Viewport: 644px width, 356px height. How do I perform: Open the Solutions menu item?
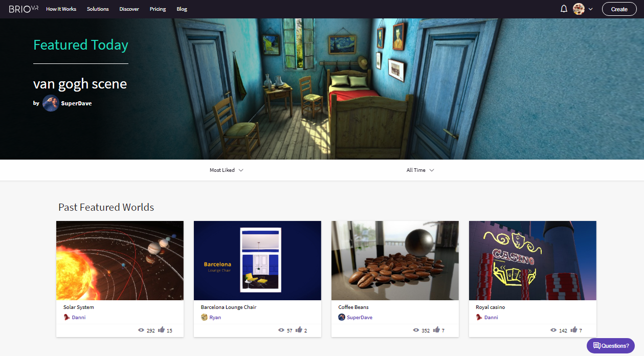(98, 9)
